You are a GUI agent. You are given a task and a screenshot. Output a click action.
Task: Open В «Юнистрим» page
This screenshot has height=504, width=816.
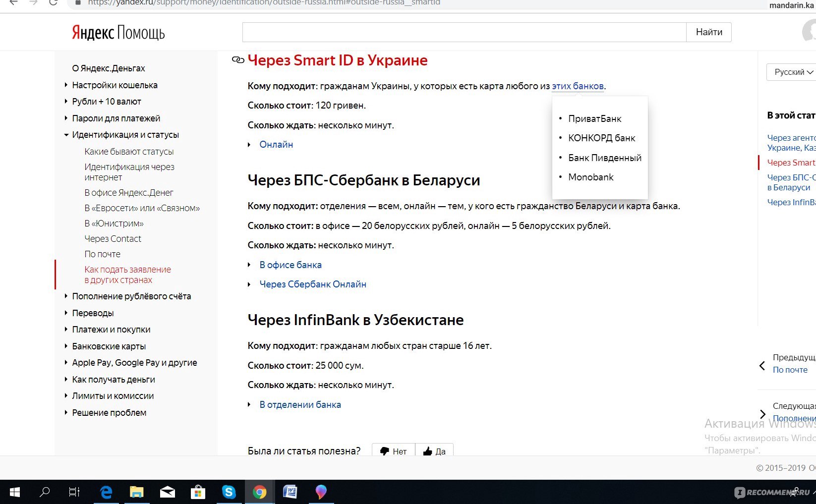pyautogui.click(x=114, y=224)
